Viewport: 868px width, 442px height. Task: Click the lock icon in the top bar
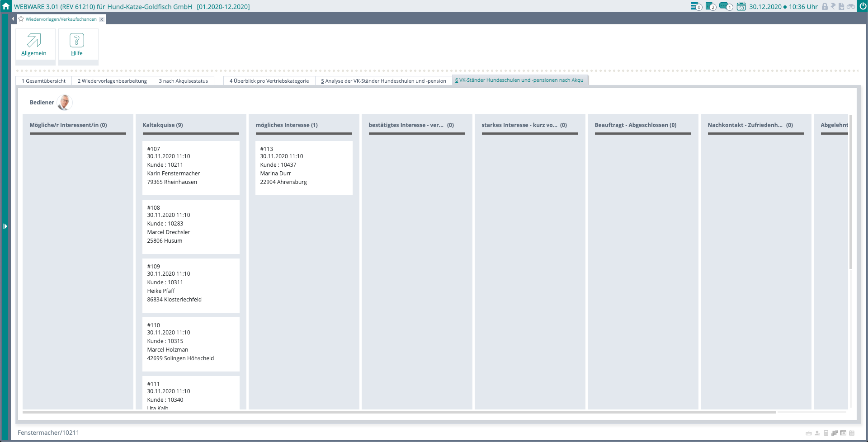click(x=825, y=7)
